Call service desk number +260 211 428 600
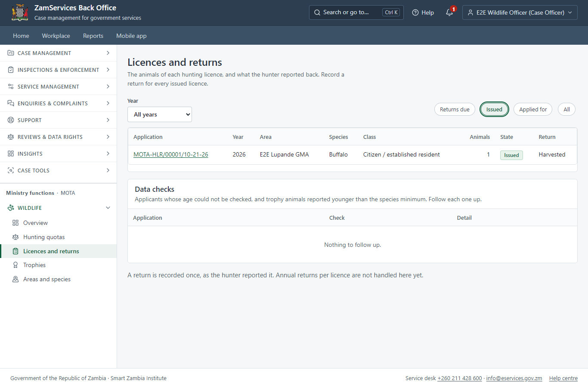588x387 pixels. (460, 378)
